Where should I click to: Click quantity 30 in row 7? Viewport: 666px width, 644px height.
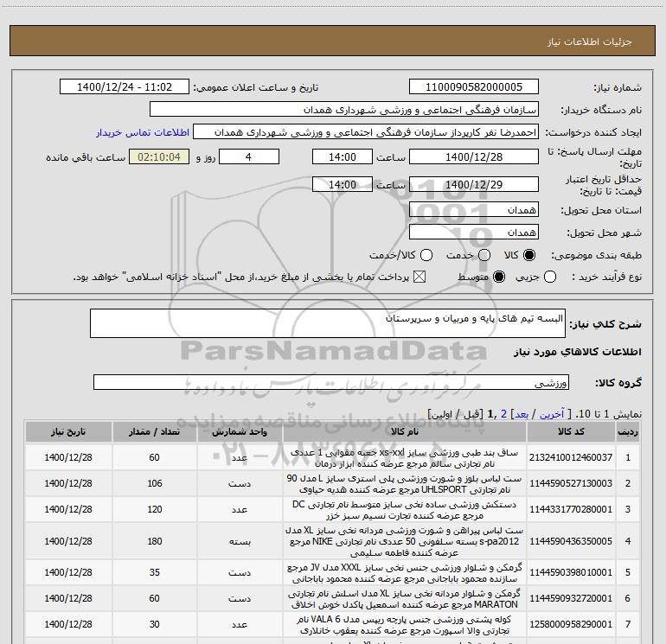pyautogui.click(x=155, y=624)
